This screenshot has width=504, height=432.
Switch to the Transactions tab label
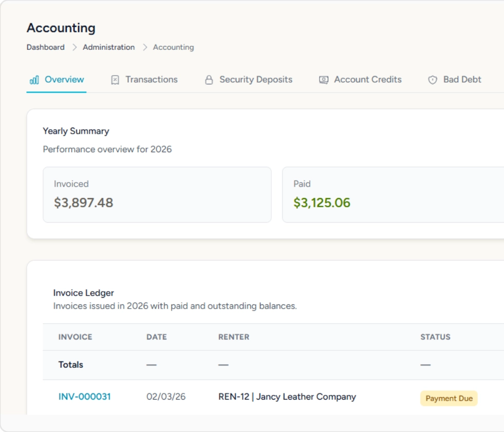point(151,80)
